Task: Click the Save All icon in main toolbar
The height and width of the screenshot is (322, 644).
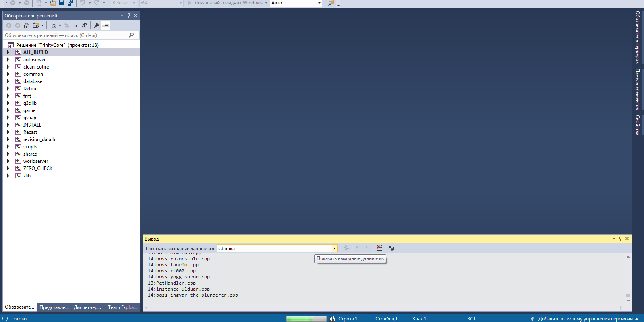Action: tap(70, 3)
